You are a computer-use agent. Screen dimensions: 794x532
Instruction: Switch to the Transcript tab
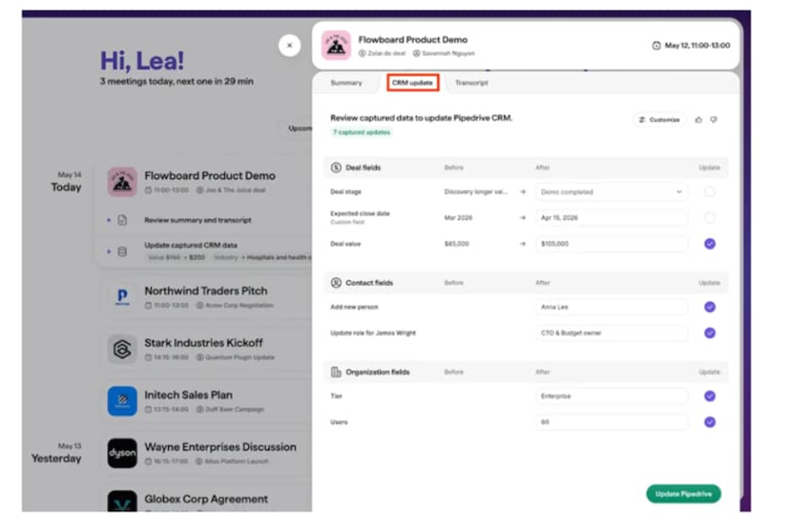472,82
